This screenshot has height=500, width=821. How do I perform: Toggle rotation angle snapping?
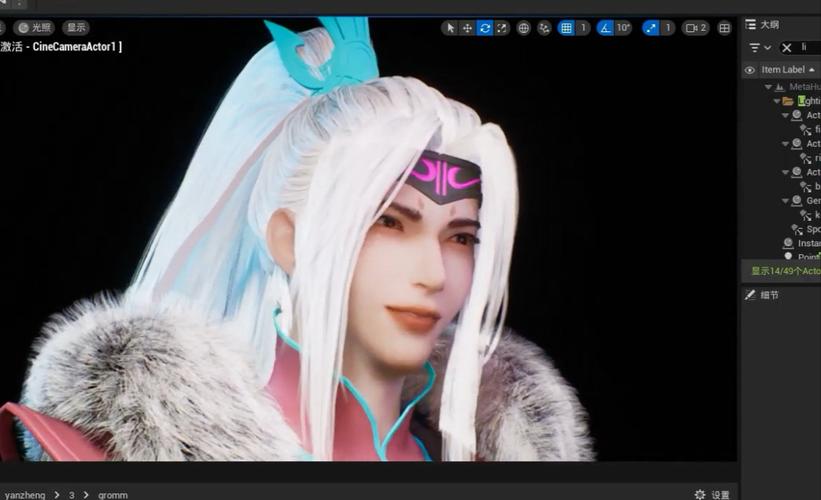pyautogui.click(x=605, y=28)
